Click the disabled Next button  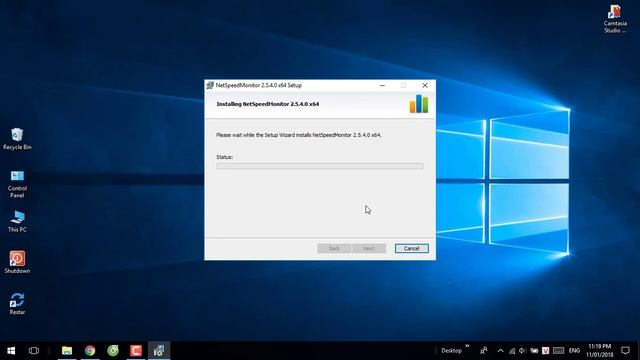tap(369, 248)
